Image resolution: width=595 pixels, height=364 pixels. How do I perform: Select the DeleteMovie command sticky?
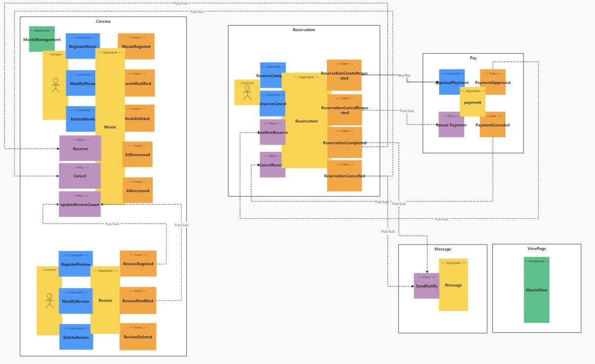point(82,119)
